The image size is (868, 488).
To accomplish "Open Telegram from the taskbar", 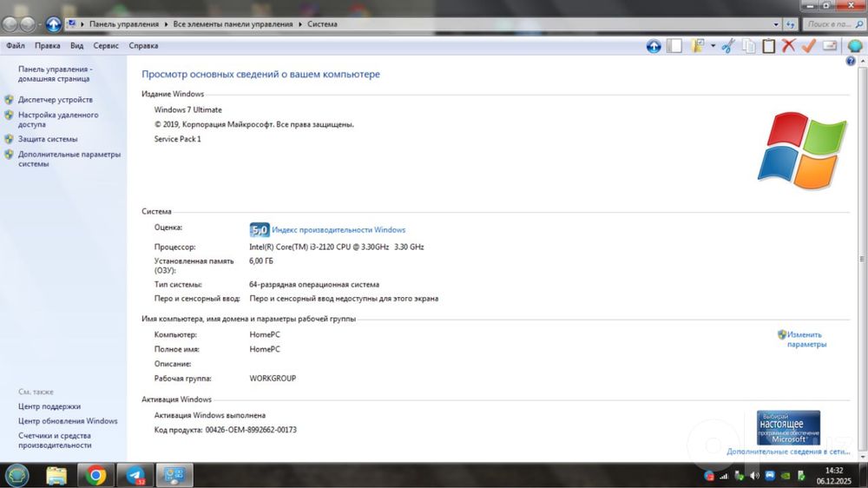I will point(135,475).
